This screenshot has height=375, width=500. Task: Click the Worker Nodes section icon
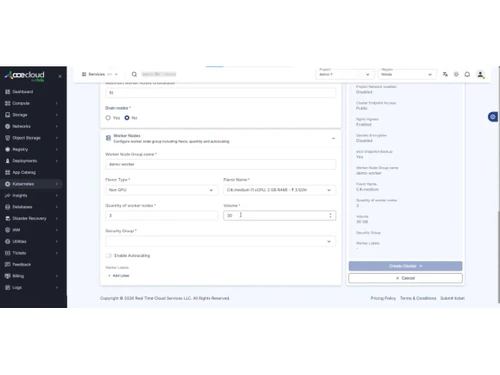[x=108, y=138]
